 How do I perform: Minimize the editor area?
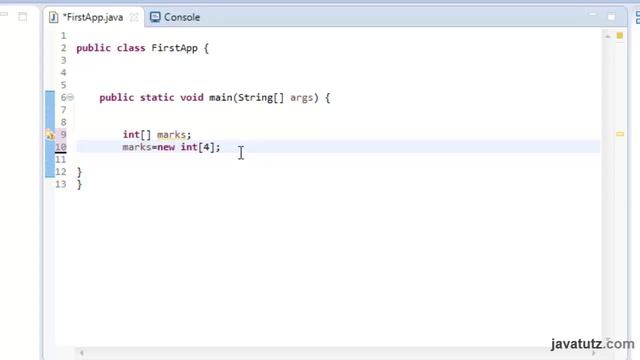[593, 15]
